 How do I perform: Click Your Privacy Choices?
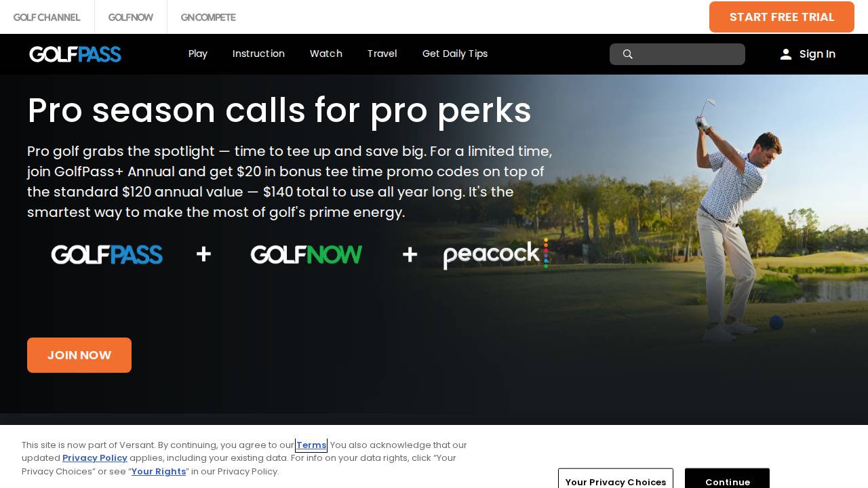[x=615, y=482]
